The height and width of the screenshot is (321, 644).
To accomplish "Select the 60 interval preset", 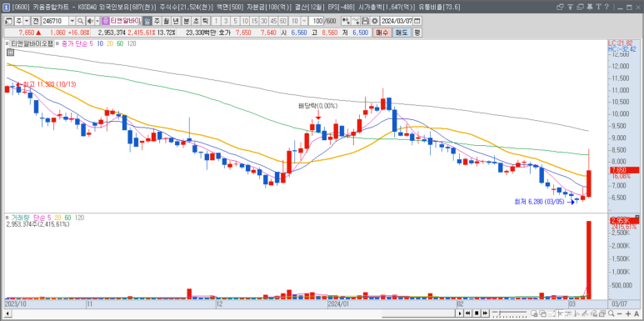I will (283, 21).
